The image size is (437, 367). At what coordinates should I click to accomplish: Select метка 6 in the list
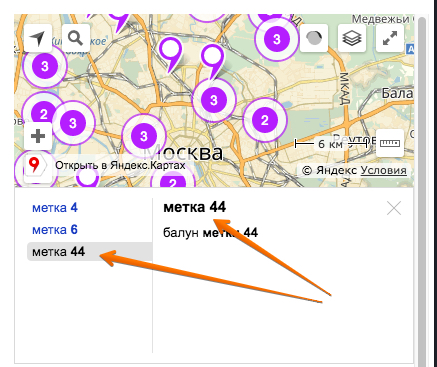coord(55,230)
